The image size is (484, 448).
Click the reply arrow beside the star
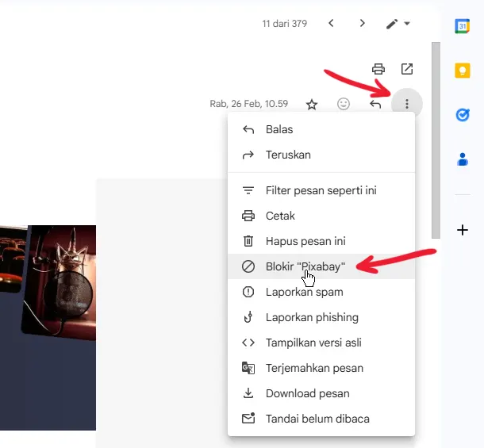[x=375, y=105]
